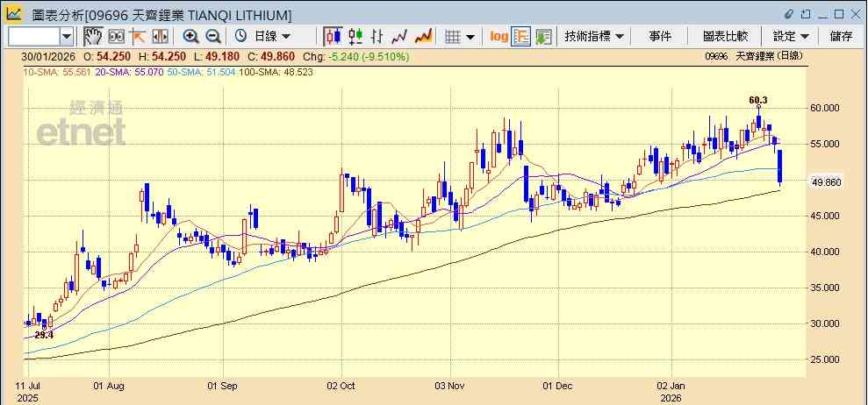
Task: Click the stock code input field
Action: (x=33, y=37)
